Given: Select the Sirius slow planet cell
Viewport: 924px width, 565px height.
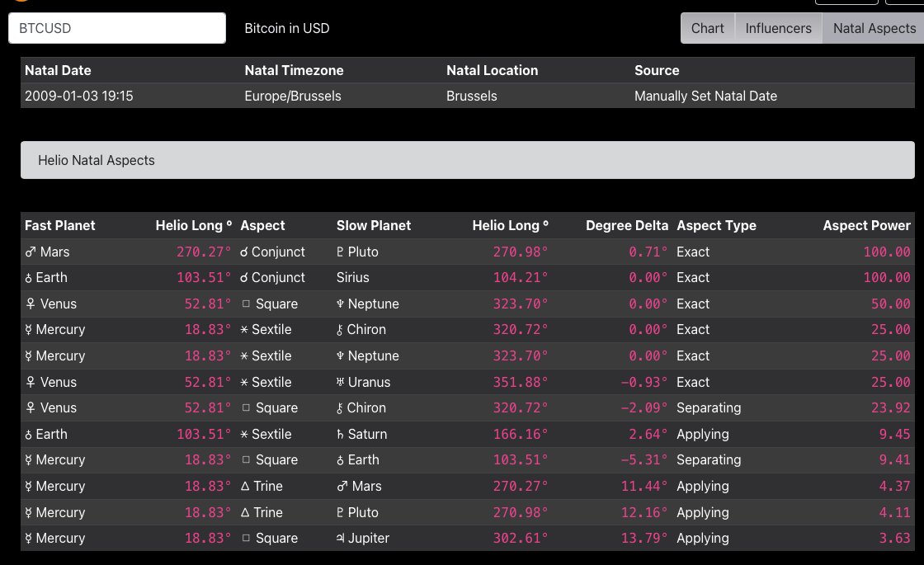Looking at the screenshot, I should click(x=352, y=277).
